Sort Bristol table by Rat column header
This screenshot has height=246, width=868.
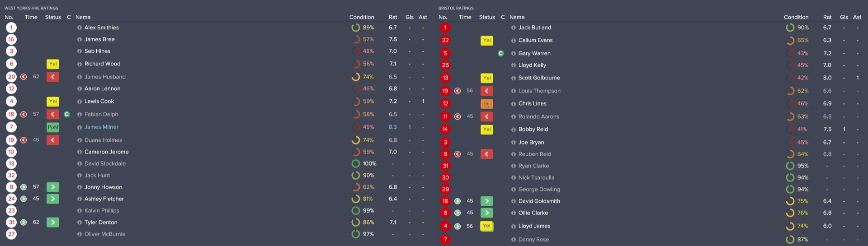click(827, 17)
